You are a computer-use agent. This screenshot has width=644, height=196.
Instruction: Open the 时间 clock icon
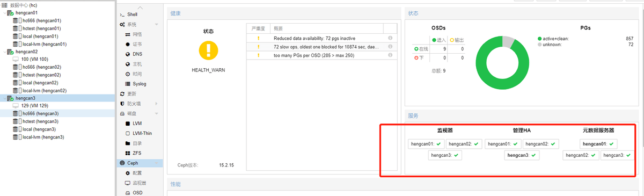coord(128,74)
